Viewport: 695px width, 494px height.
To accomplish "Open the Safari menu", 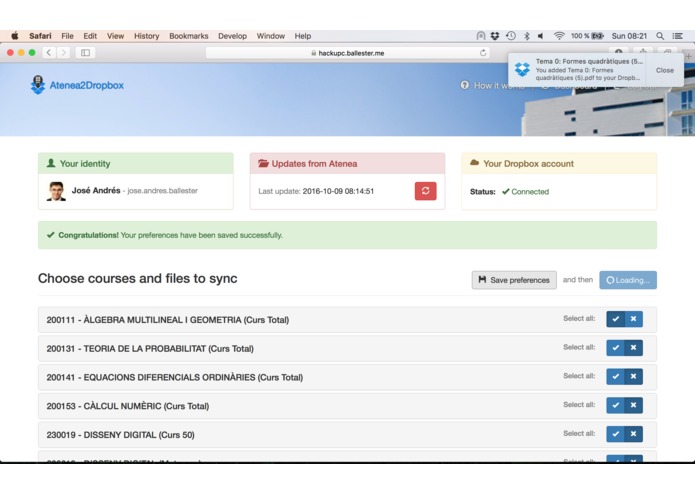I will pos(40,36).
